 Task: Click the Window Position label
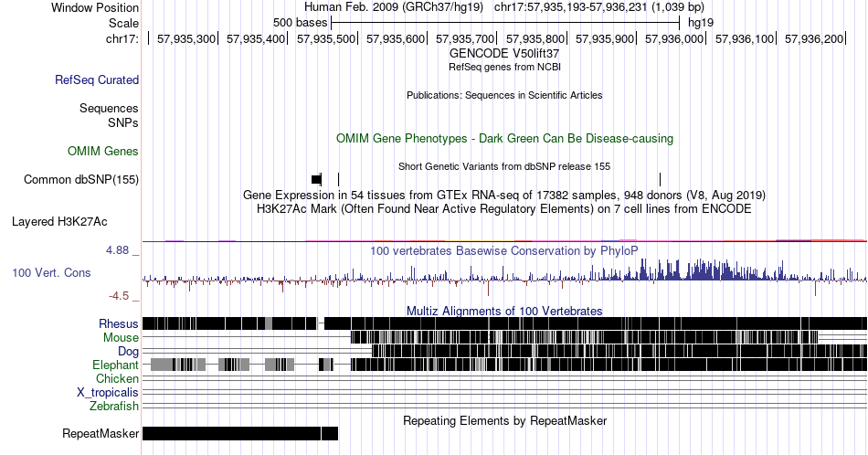tap(95, 7)
